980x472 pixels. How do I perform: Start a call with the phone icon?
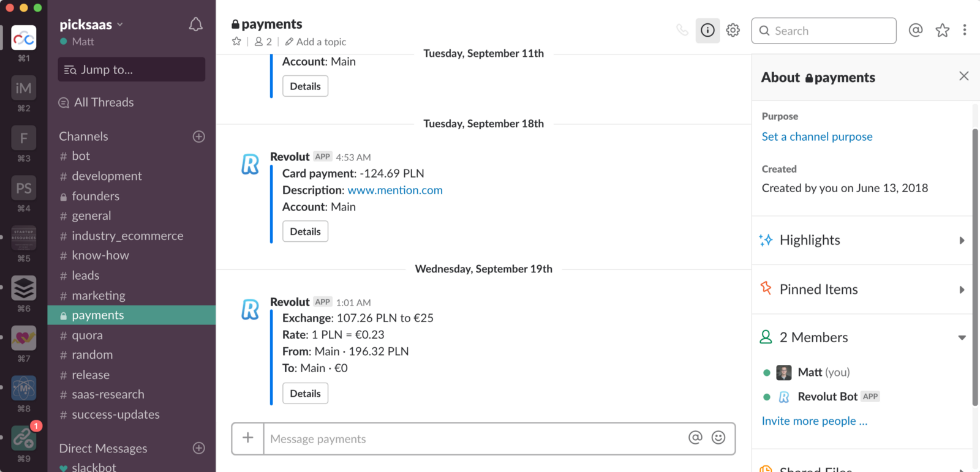click(x=682, y=30)
